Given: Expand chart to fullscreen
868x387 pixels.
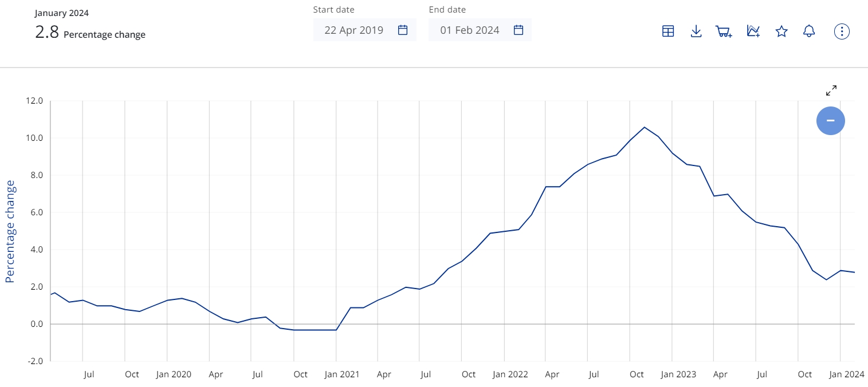Looking at the screenshot, I should click(831, 90).
